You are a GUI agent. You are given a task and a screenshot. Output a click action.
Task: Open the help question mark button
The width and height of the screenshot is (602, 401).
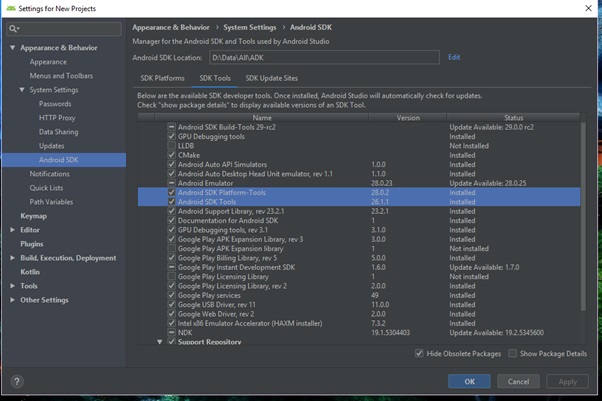pos(17,381)
